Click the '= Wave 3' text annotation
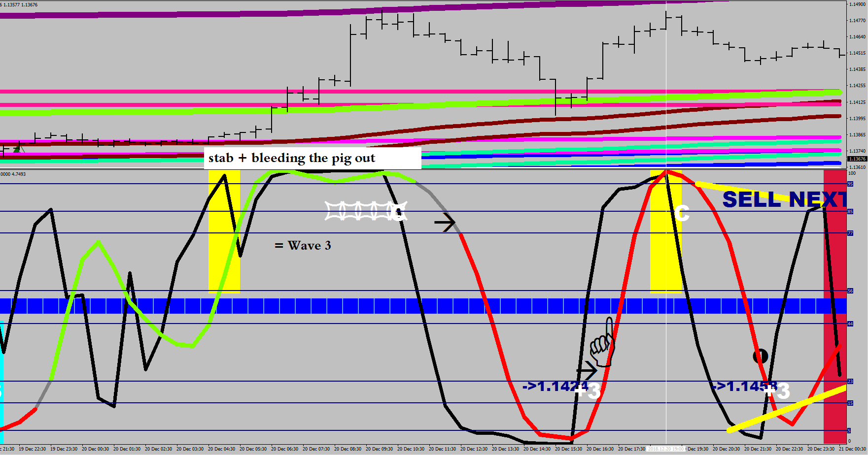This screenshot has width=868, height=455. tap(303, 245)
